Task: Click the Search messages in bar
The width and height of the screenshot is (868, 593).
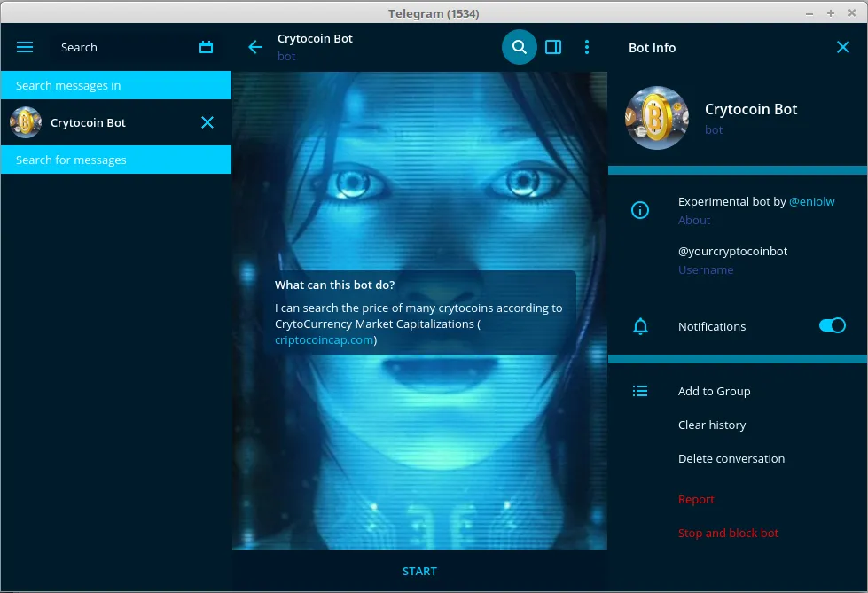Action: [x=115, y=85]
